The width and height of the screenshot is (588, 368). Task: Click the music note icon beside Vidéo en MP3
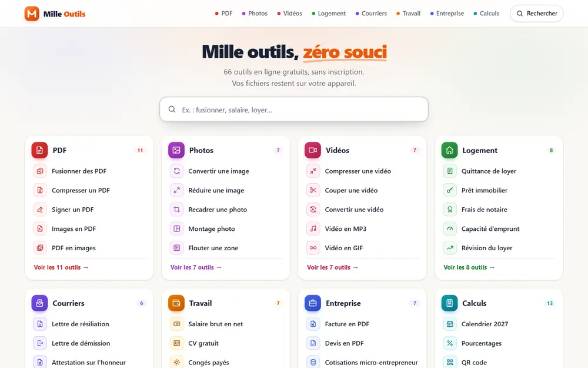coord(313,228)
